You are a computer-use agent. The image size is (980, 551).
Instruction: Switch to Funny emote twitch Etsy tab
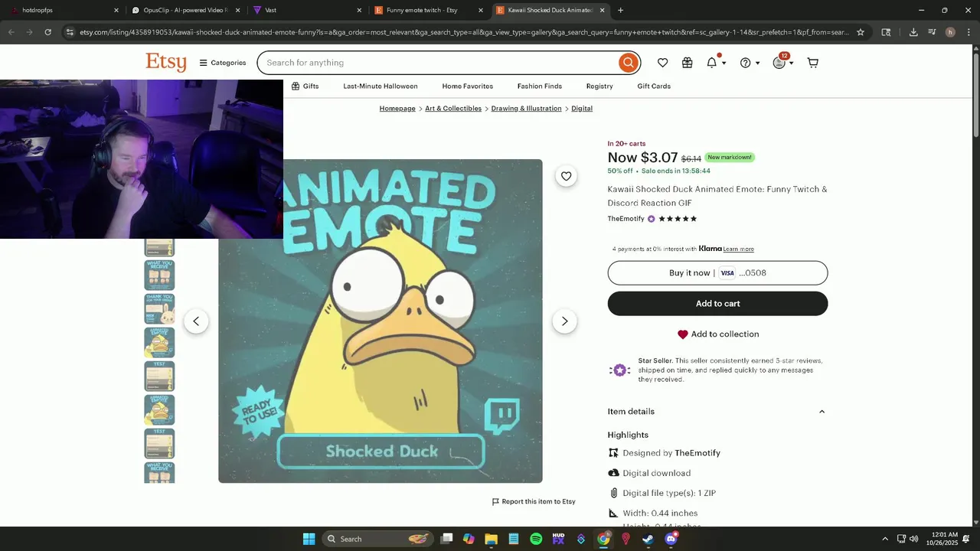click(427, 10)
